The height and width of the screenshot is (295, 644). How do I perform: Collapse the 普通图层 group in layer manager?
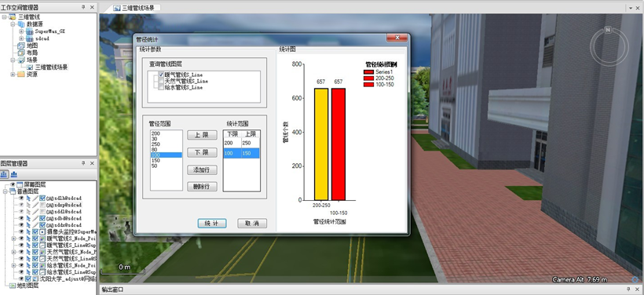point(5,191)
